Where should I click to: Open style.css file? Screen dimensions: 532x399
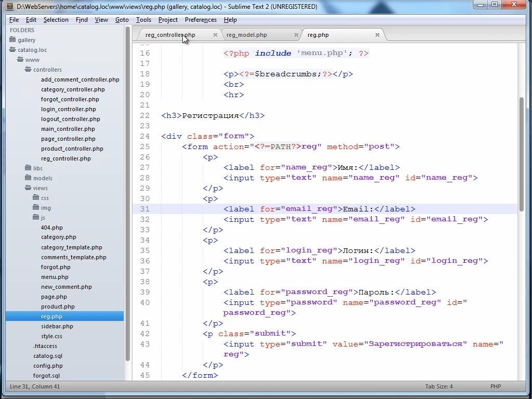pos(51,336)
